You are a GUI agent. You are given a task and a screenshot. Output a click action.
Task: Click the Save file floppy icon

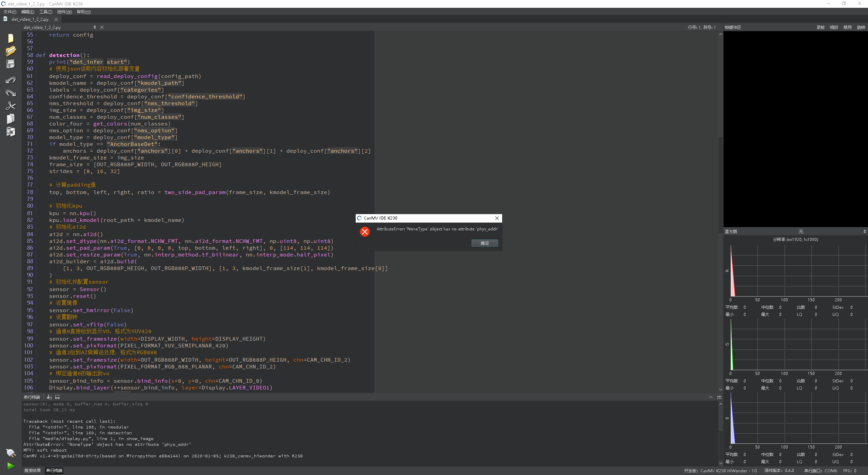coord(11,64)
